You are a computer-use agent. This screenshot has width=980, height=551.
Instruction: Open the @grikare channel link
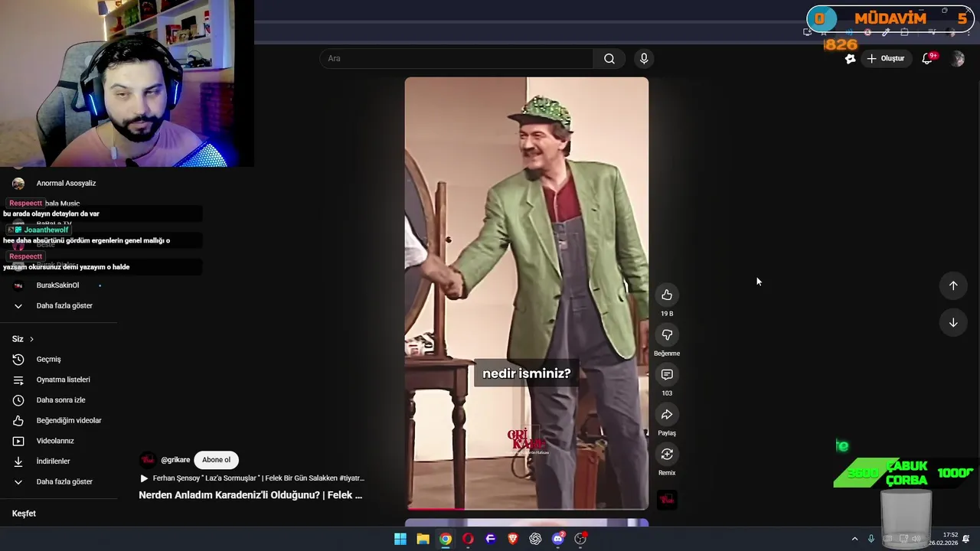click(175, 460)
